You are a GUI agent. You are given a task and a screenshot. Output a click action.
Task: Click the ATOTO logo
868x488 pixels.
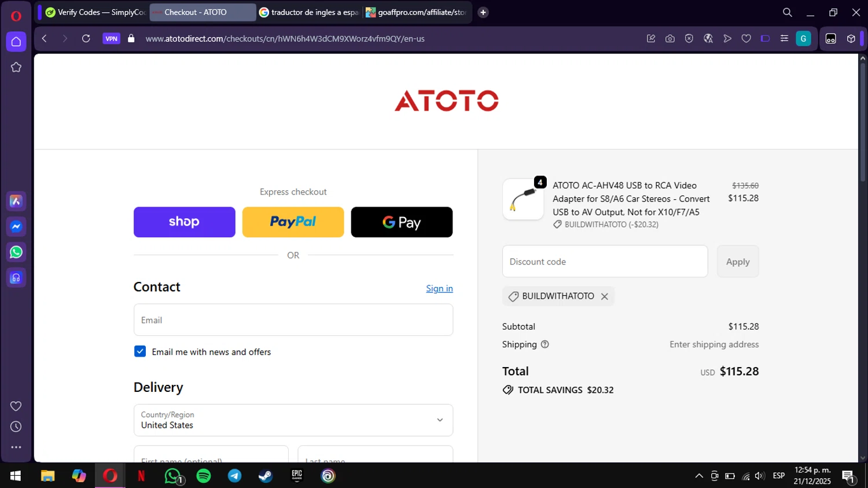click(446, 101)
